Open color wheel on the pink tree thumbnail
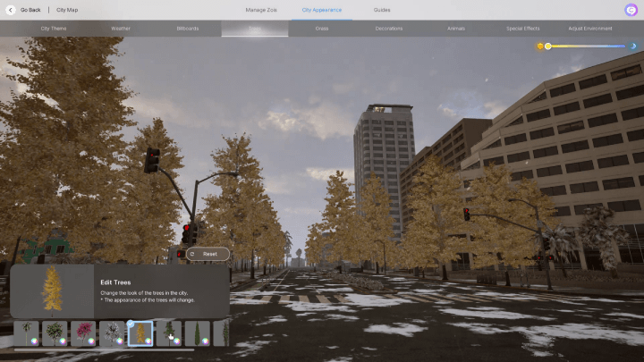 (x=91, y=341)
